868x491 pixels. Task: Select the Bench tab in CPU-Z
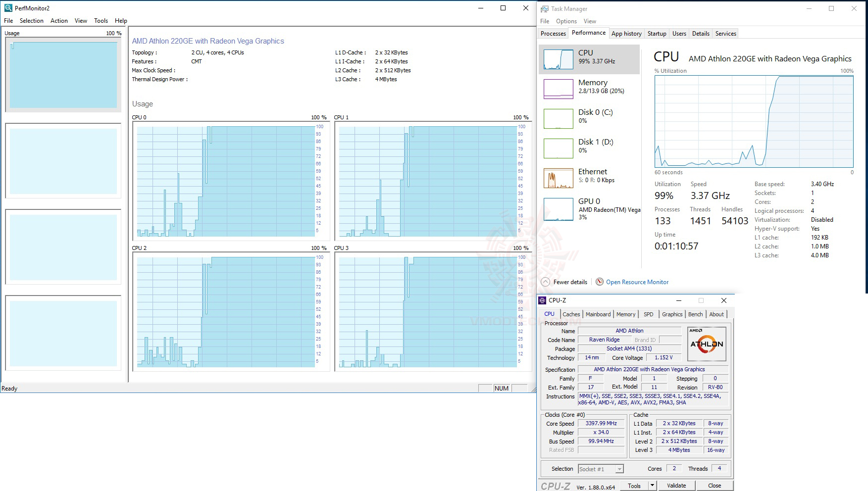[695, 314]
